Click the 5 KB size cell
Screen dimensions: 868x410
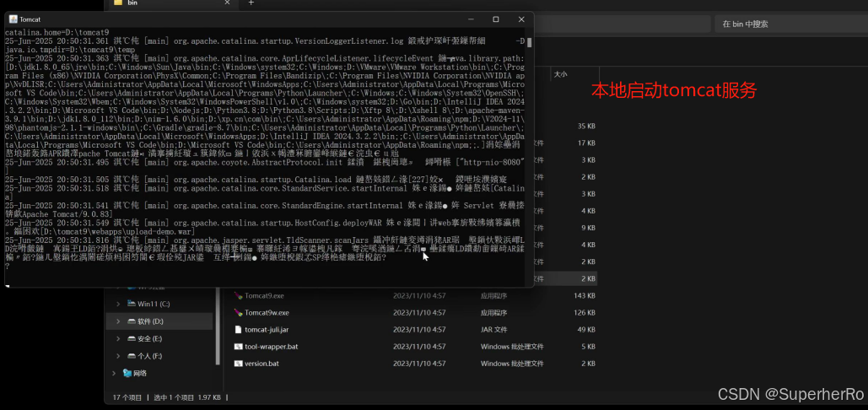coord(588,347)
